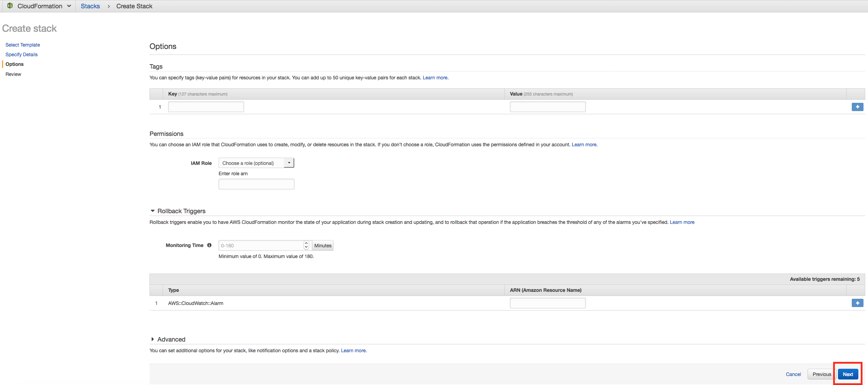Collapse the Rollback Triggers section
Viewport: 868px width, 385px height.
[x=153, y=211]
